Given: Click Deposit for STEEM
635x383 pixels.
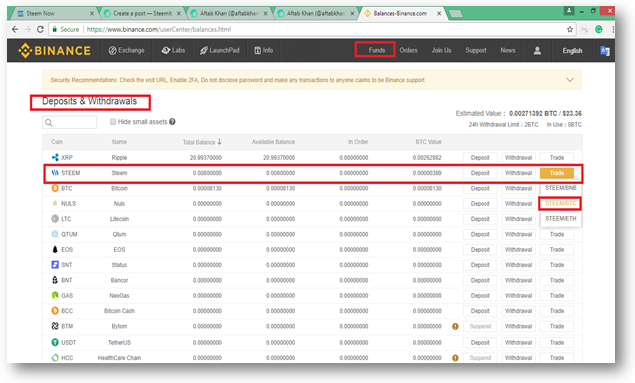Looking at the screenshot, I should (x=480, y=173).
